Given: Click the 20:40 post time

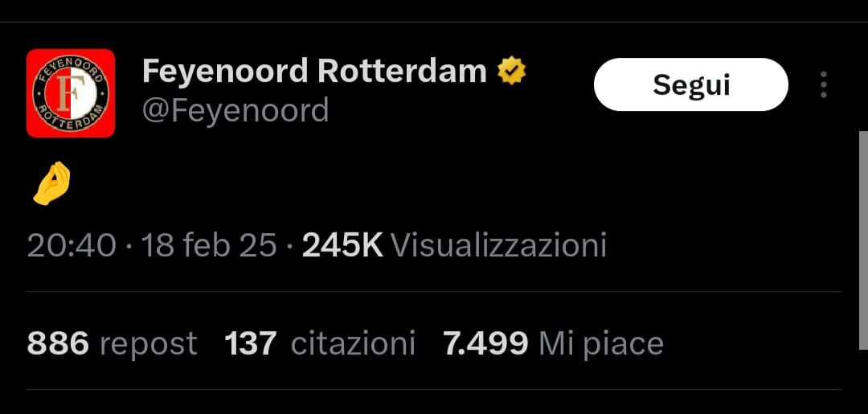Looking at the screenshot, I should pos(72,245).
